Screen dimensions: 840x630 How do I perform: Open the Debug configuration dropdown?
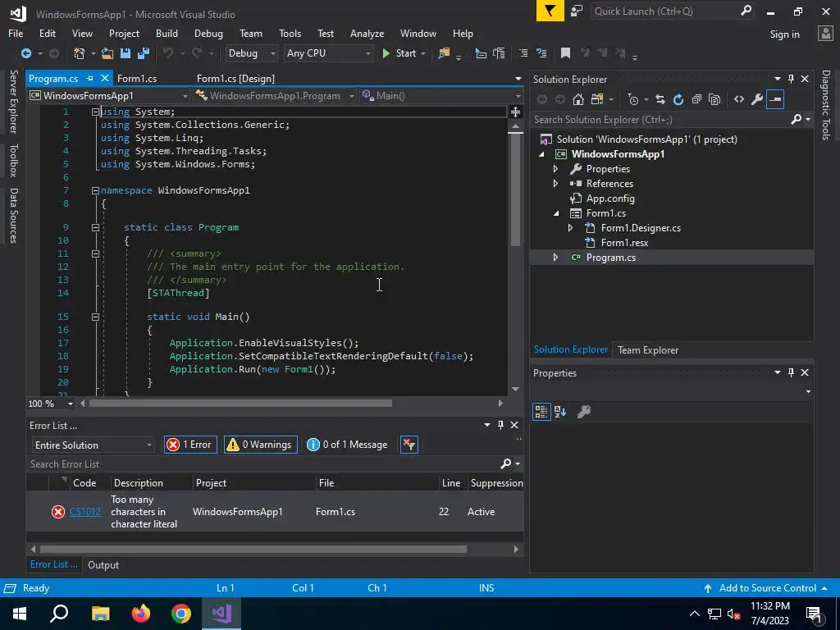click(x=251, y=53)
